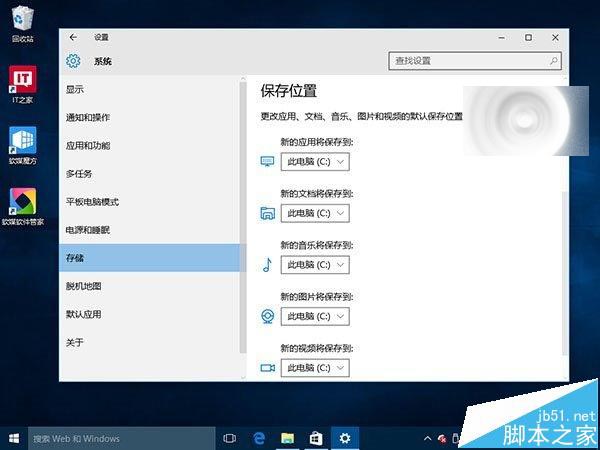Viewport: 600px width, 450px height.
Task: Select the 软媒软件管家 desktop shortcut
Action: click(x=23, y=207)
